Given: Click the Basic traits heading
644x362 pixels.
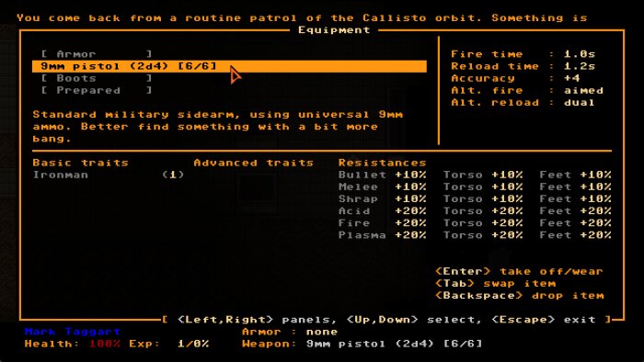Looking at the screenshot, I should click(81, 163).
